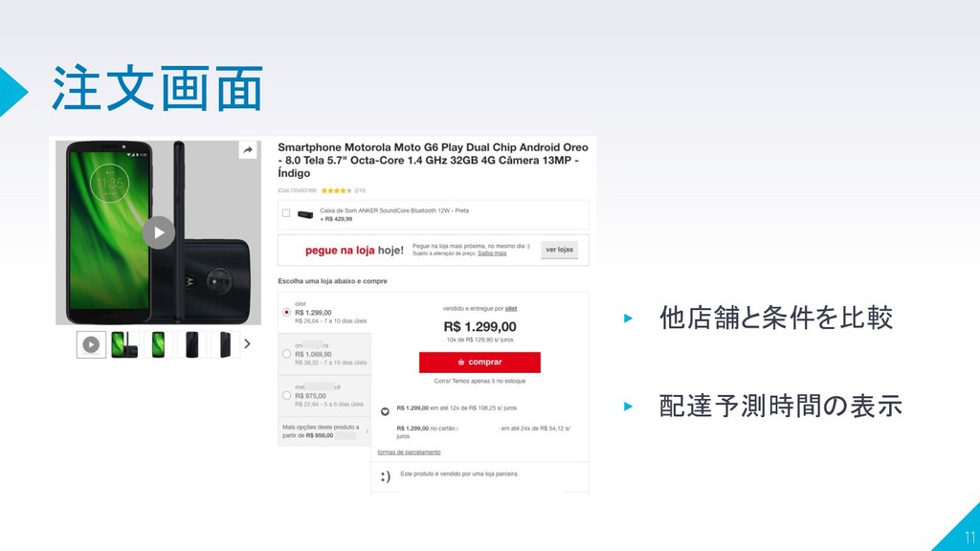Select the green screen front thumbnail
Viewport: 980px width, 551px height.
coord(158,344)
